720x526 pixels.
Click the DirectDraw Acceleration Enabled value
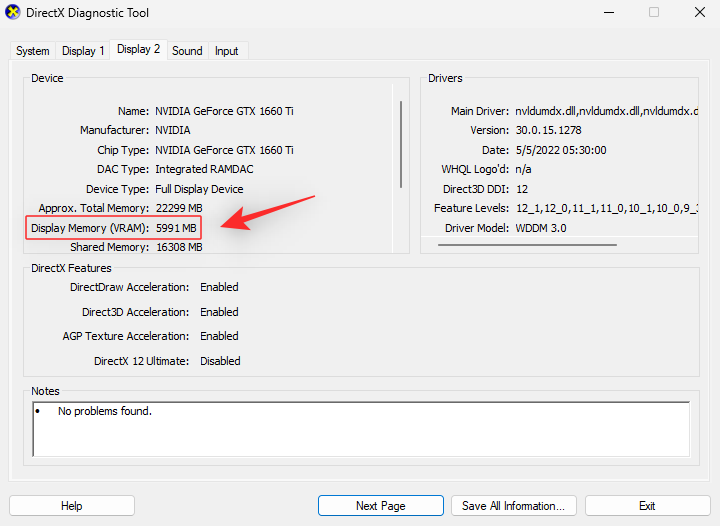pos(219,287)
